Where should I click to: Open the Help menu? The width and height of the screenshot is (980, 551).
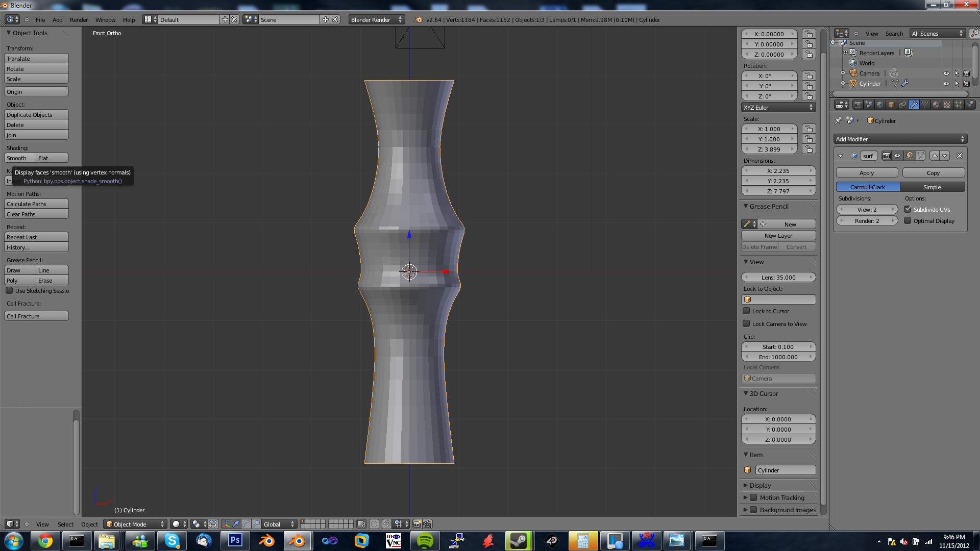(129, 20)
